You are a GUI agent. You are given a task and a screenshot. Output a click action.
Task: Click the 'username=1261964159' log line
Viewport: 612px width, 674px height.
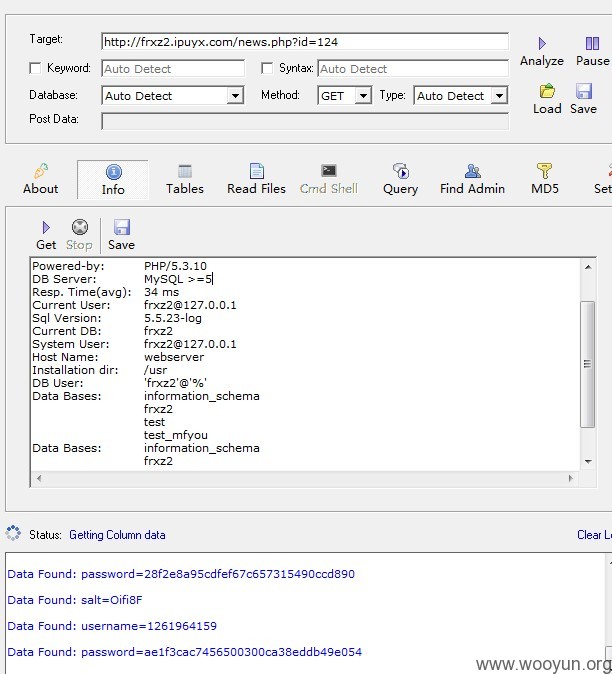click(x=112, y=626)
